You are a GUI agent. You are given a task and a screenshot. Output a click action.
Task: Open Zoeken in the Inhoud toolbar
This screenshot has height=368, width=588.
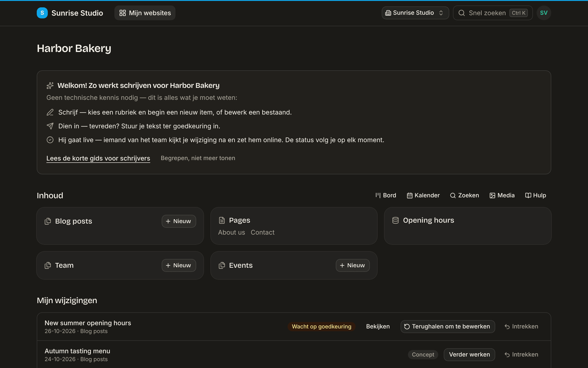pos(464,195)
